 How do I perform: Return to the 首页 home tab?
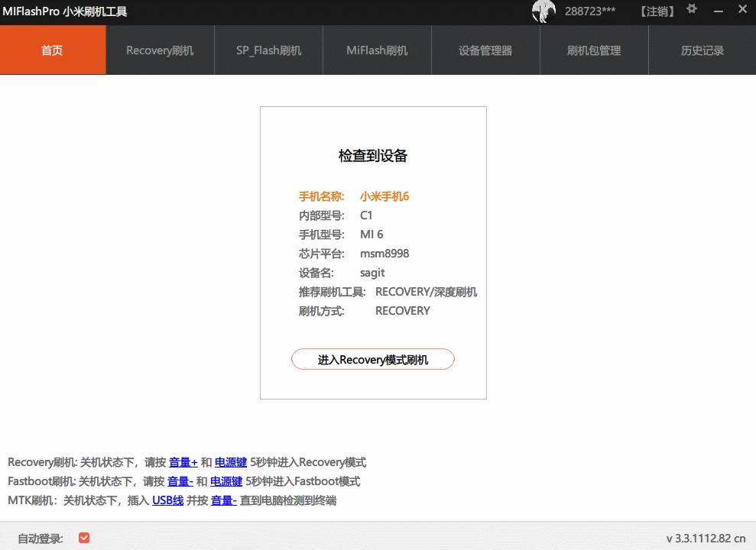pos(52,50)
